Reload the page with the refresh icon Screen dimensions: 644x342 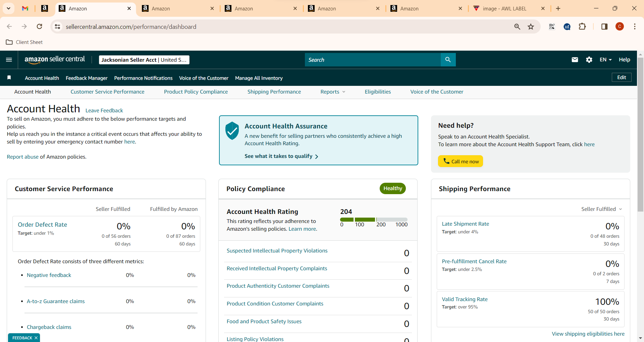tap(40, 26)
